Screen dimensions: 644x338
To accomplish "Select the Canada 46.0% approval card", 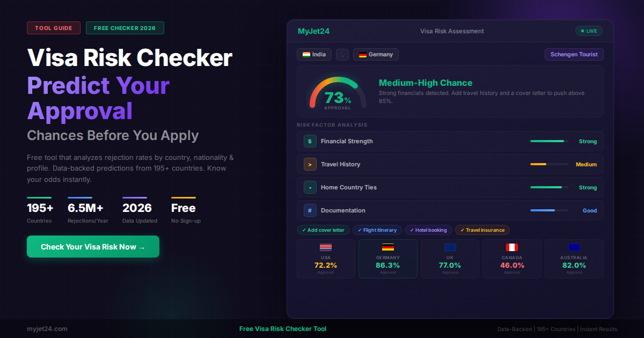I will coord(511,259).
